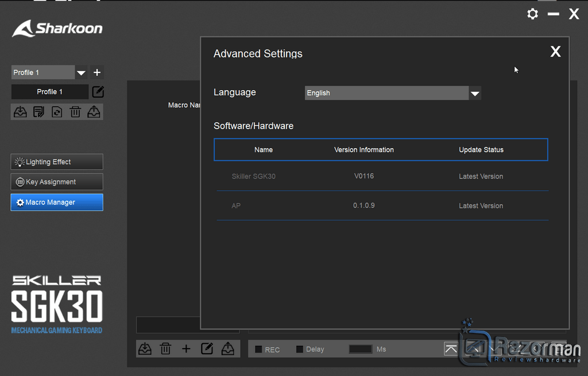Open the Language combo box showing English
The height and width of the screenshot is (376, 588).
click(393, 93)
